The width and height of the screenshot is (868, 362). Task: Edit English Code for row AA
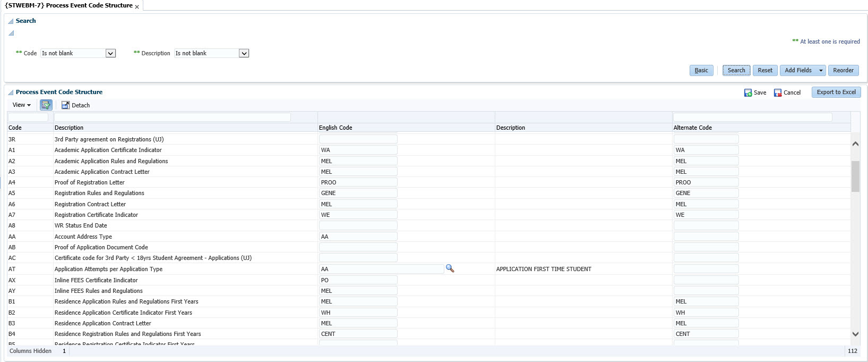(358, 237)
